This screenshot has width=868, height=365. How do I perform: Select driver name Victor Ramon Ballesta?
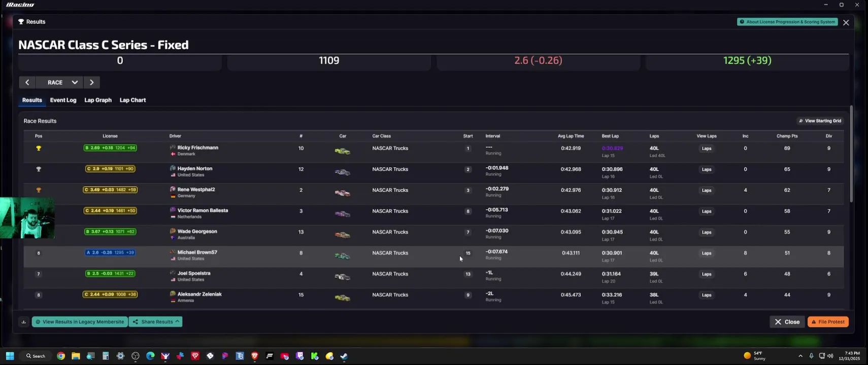pos(203,210)
